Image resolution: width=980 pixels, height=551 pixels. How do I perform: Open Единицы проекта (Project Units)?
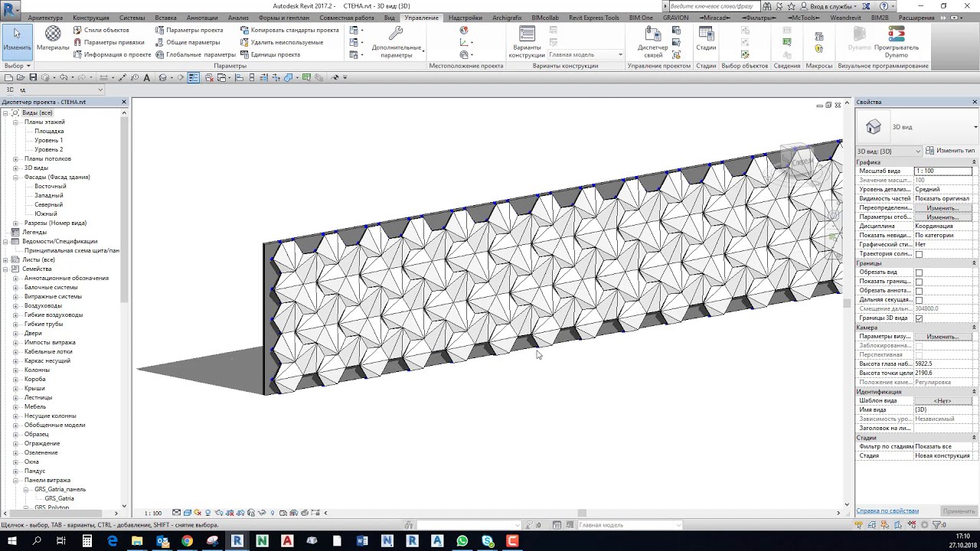(x=269, y=54)
